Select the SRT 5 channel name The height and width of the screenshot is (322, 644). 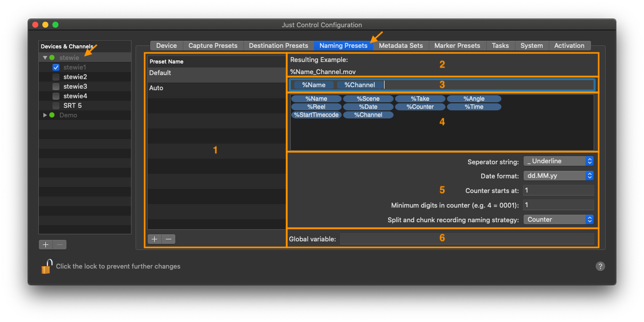click(x=73, y=105)
